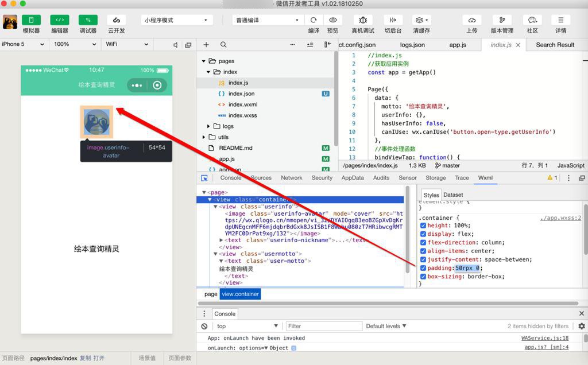The height and width of the screenshot is (365, 588).
Task: Switch to the Security tab
Action: [x=322, y=178]
